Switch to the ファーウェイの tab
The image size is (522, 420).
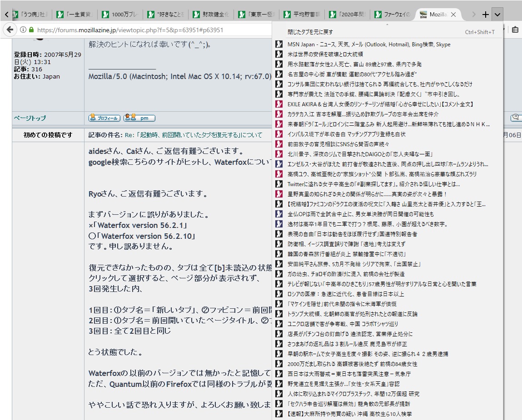click(393, 15)
